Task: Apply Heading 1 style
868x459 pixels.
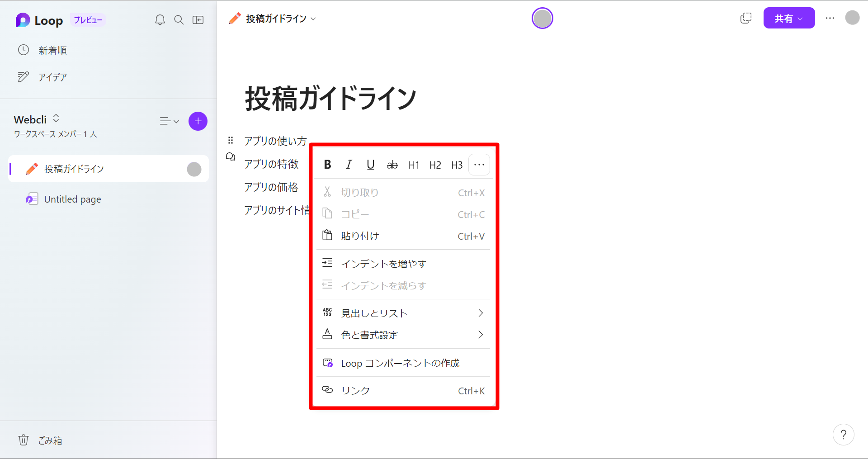Action: click(x=414, y=165)
